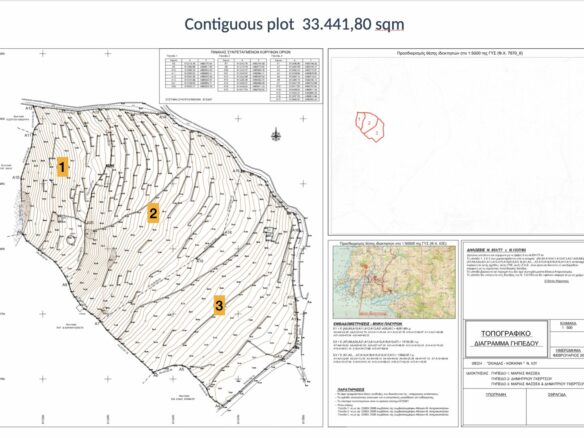Click the red plot outlines in locator map

coord(370,127)
